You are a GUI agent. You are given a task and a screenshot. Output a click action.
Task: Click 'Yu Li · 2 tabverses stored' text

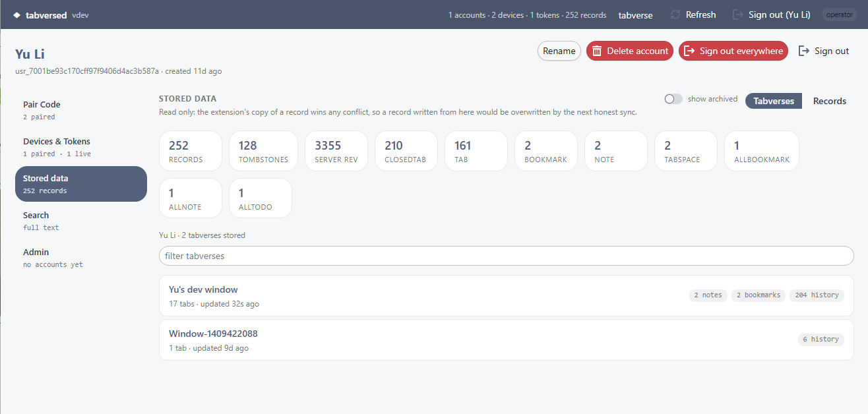click(202, 235)
